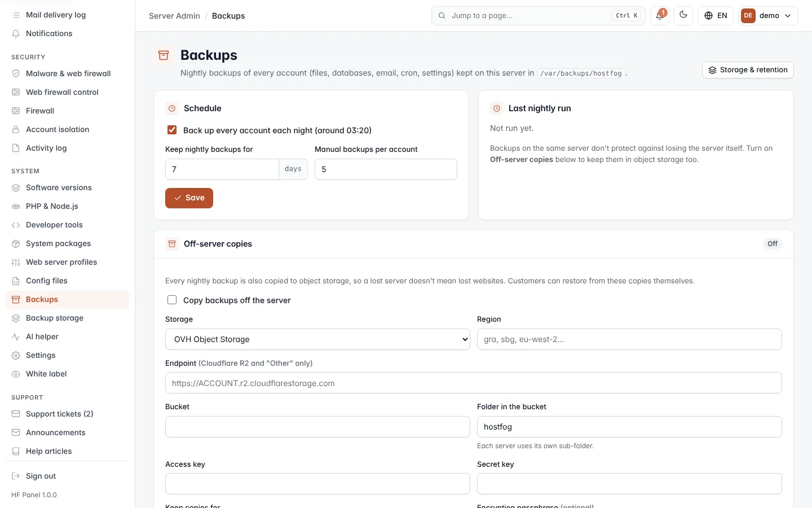Click the Malware & web firewall shield icon

coord(16,73)
